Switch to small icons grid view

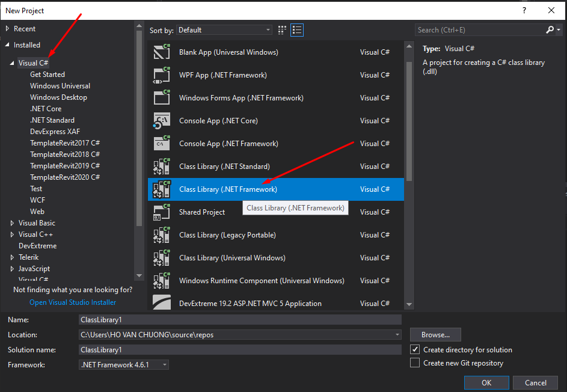(283, 30)
